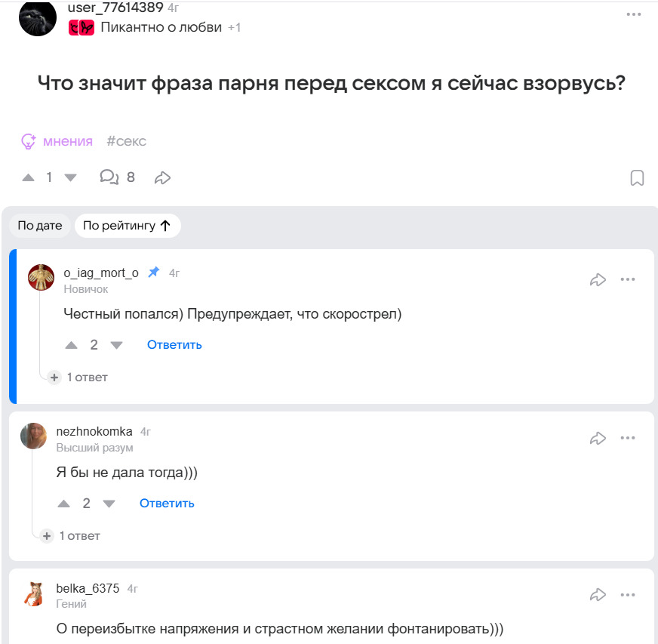This screenshot has width=658, height=644.
Task: Open more options for o_iag_mort_o's answer
Action: 628,279
